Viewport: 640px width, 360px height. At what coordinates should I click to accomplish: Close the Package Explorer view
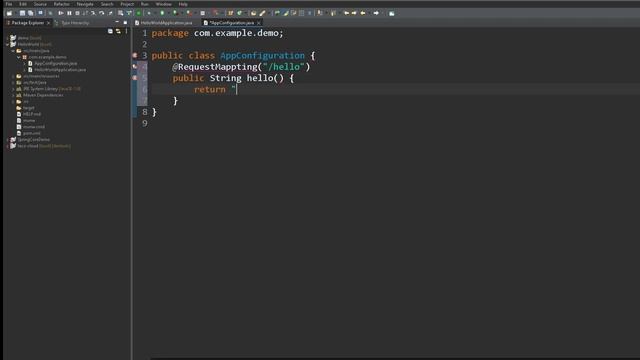pyautogui.click(x=48, y=23)
